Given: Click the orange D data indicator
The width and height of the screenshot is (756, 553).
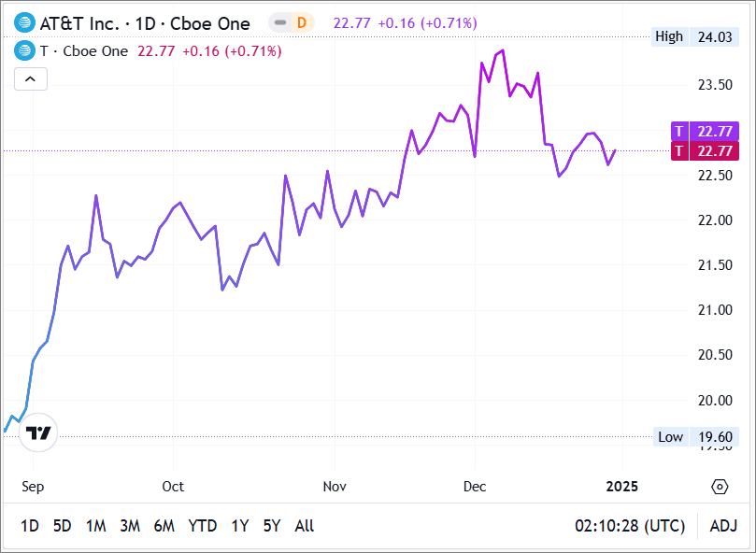Looking at the screenshot, I should pos(302,22).
